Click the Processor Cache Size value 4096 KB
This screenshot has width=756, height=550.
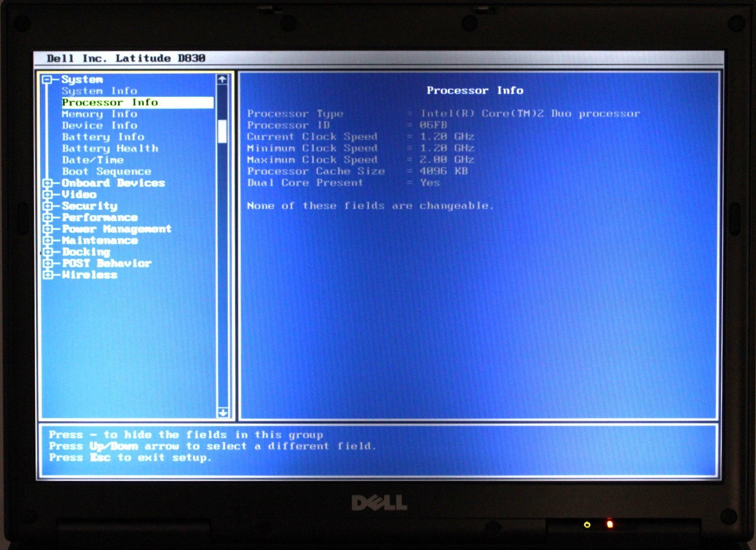[x=443, y=171]
